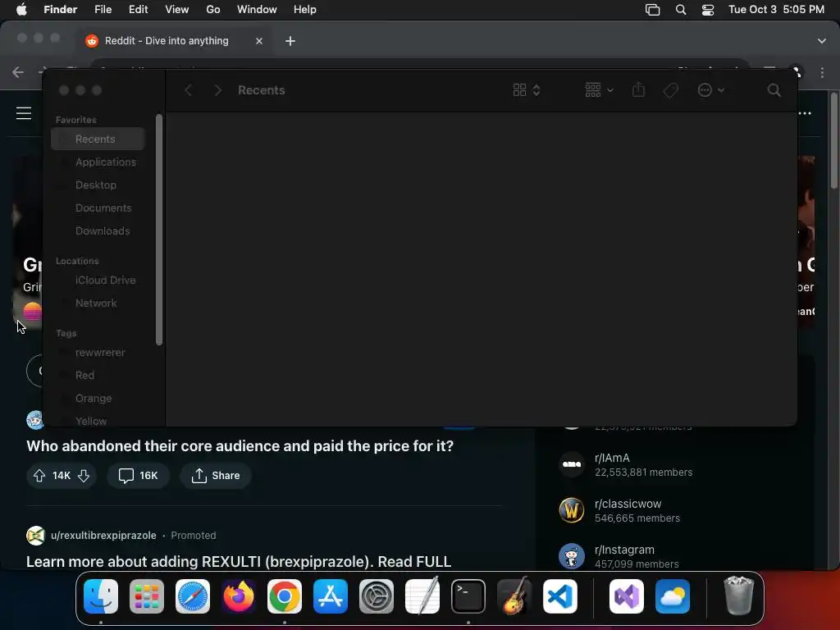The image size is (840, 630).
Task: Click the Finder sidebar scrollbar
Action: click(x=159, y=230)
